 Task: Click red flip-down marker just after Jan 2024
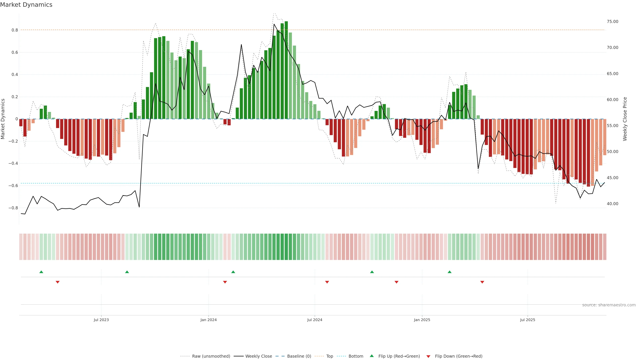pos(225,282)
